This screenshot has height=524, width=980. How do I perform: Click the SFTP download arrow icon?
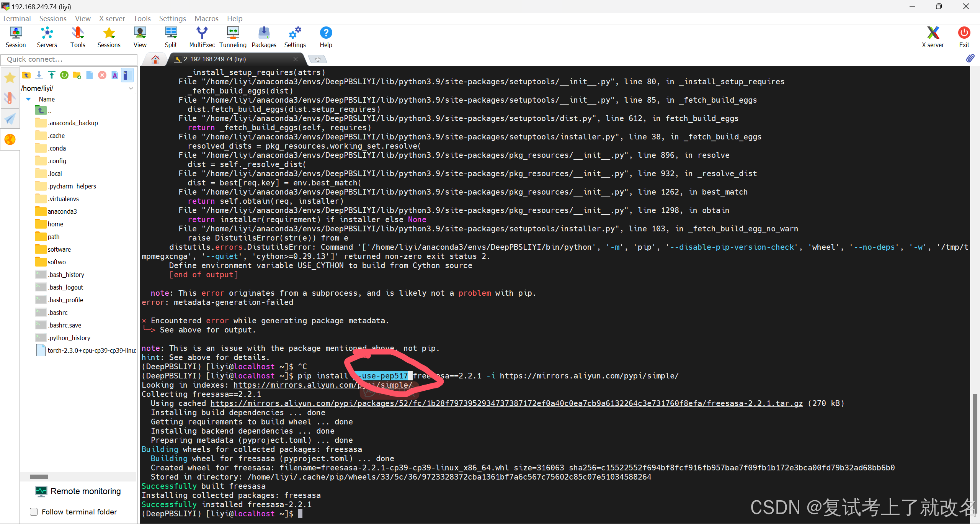point(39,75)
